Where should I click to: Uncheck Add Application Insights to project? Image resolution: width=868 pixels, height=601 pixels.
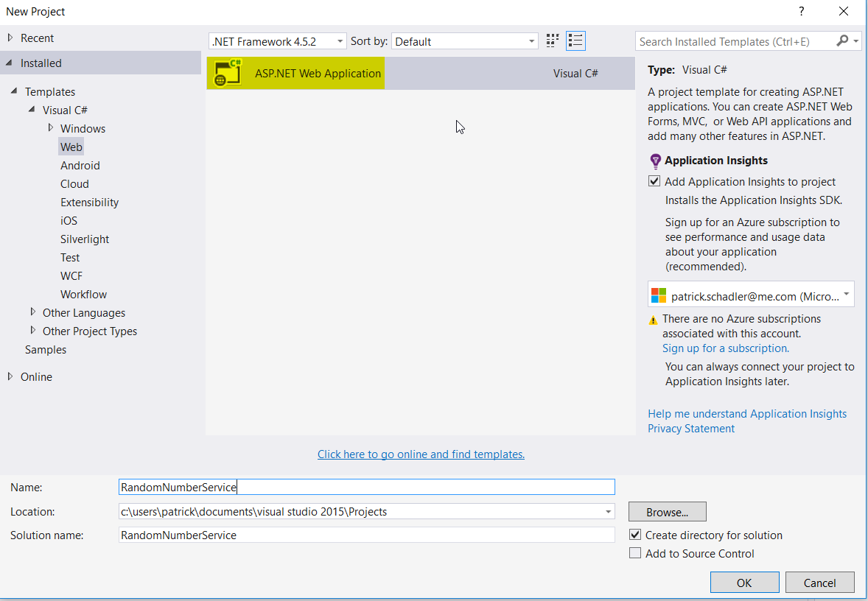654,181
